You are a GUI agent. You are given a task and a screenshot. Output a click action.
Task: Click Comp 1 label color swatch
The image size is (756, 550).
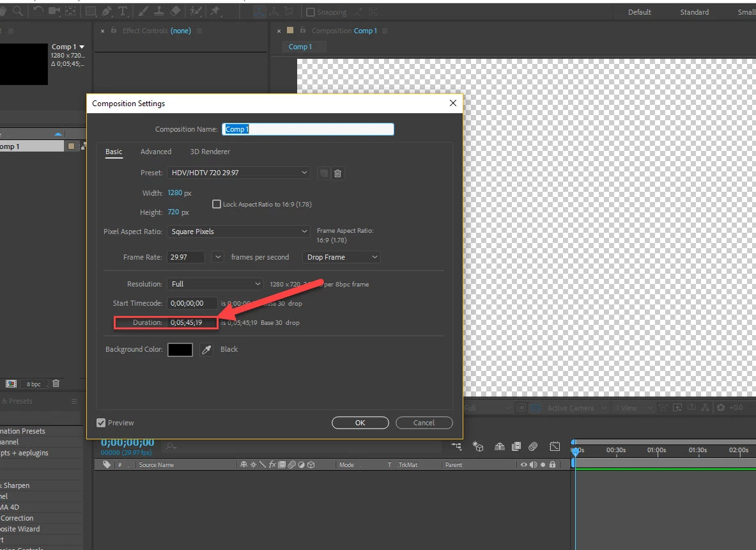[72, 146]
